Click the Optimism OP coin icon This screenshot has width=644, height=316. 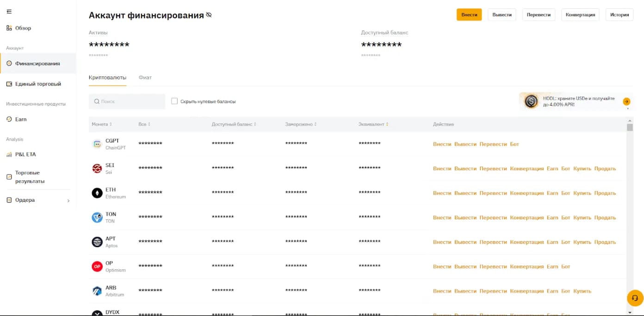point(97,266)
